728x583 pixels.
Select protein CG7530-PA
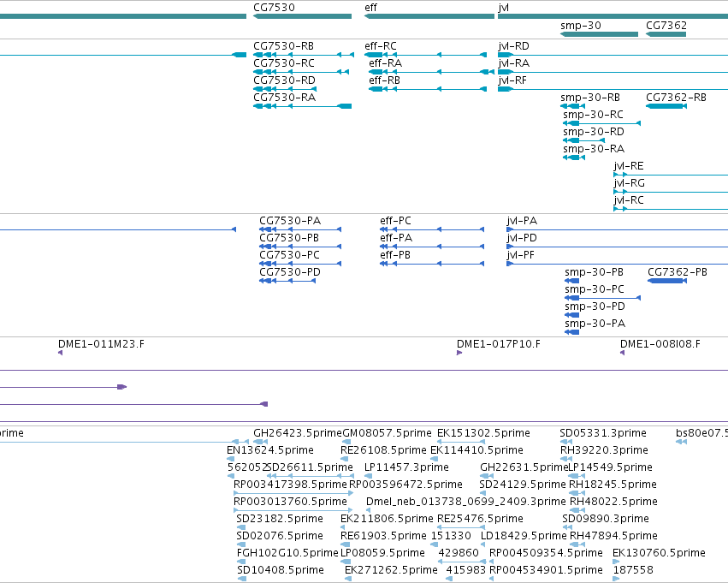click(x=300, y=229)
